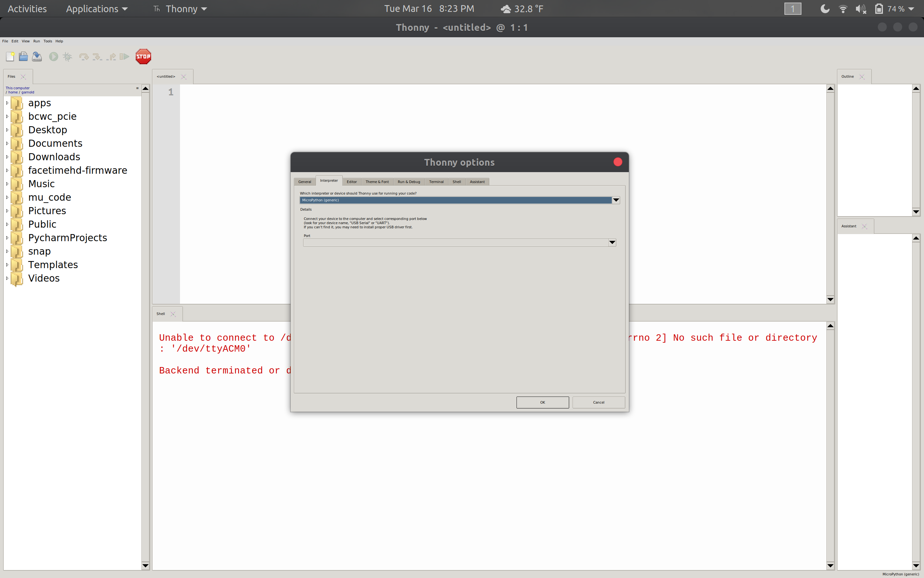
Task: Open the interpreter selection dropdown arrow
Action: click(616, 200)
